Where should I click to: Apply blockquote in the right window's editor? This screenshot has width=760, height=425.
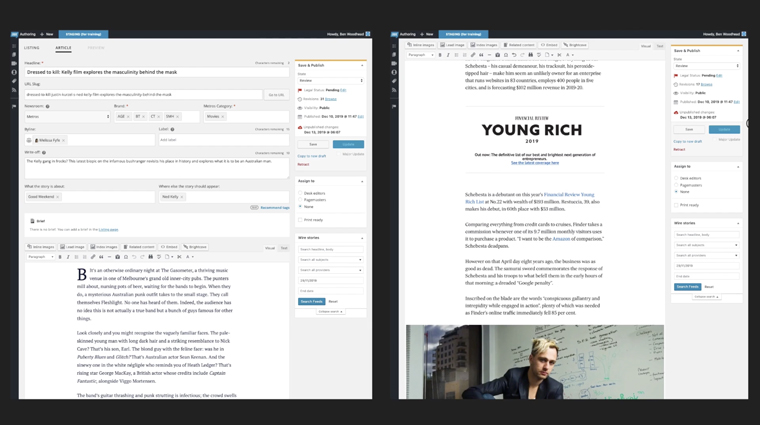[481, 55]
